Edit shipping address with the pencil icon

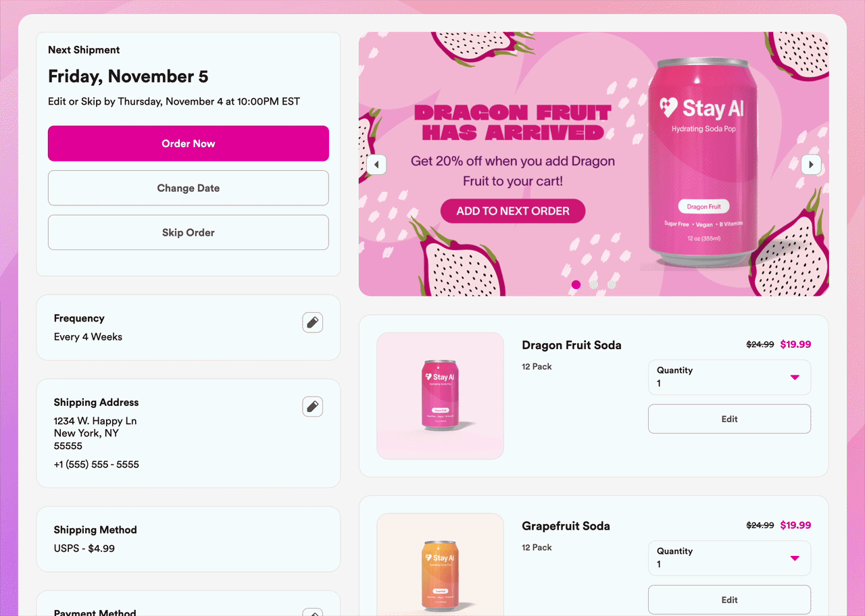312,407
